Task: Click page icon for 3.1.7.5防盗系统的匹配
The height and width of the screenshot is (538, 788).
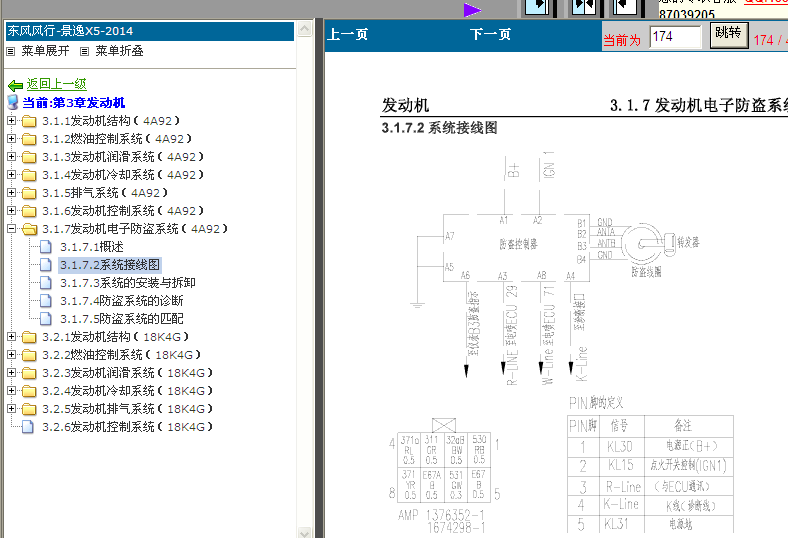Action: click(x=46, y=318)
